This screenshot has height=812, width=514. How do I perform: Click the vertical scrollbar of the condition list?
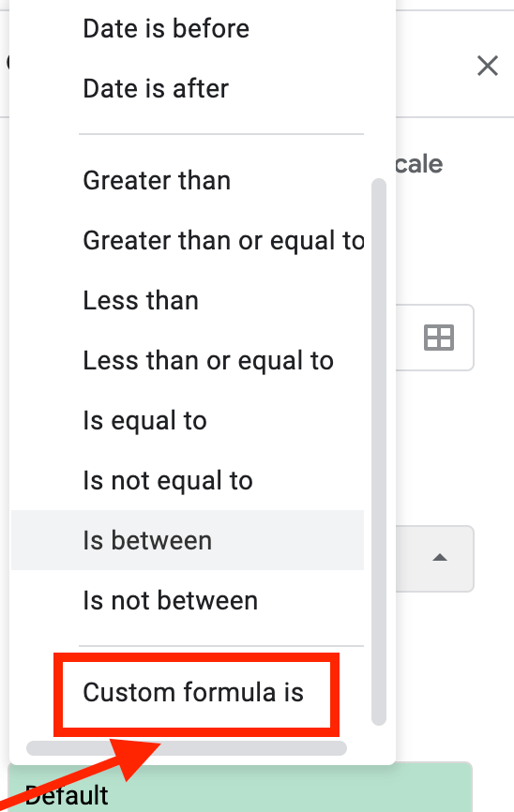click(x=379, y=452)
